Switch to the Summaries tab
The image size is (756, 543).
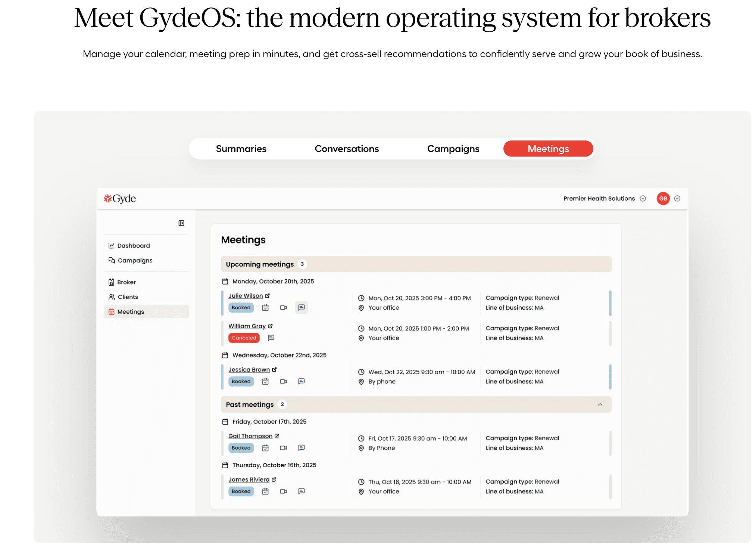[x=241, y=149]
